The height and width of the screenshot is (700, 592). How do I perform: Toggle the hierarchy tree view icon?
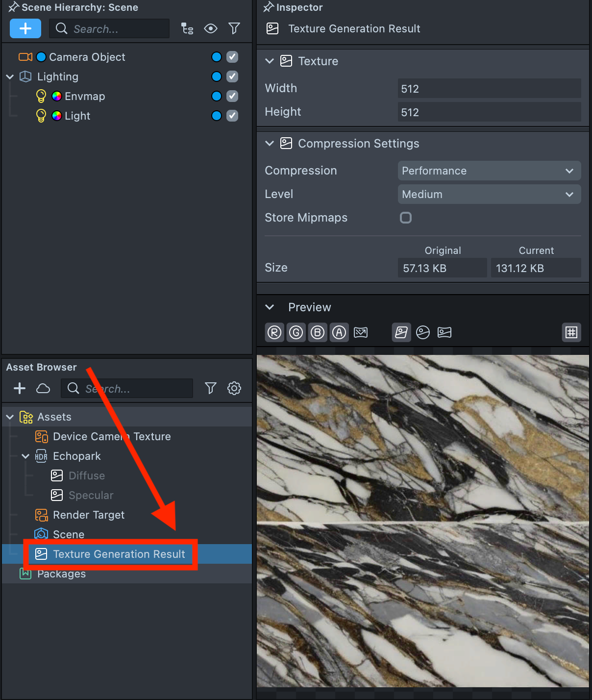tap(187, 28)
